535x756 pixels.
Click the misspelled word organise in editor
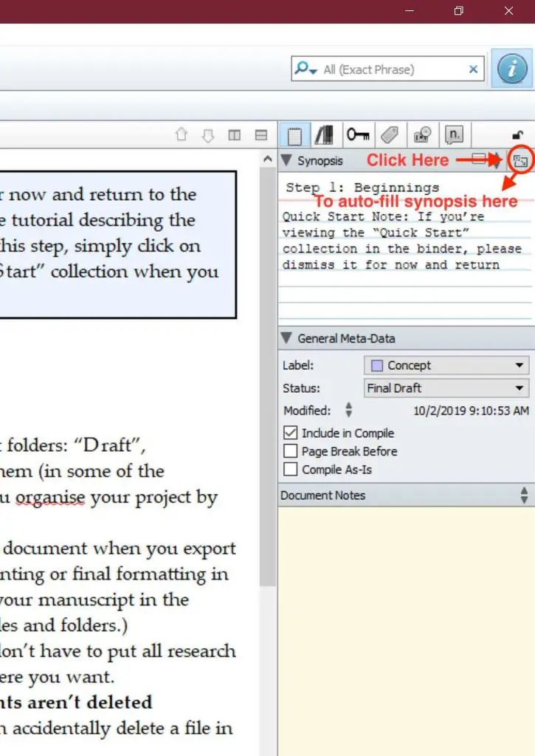[x=50, y=497]
